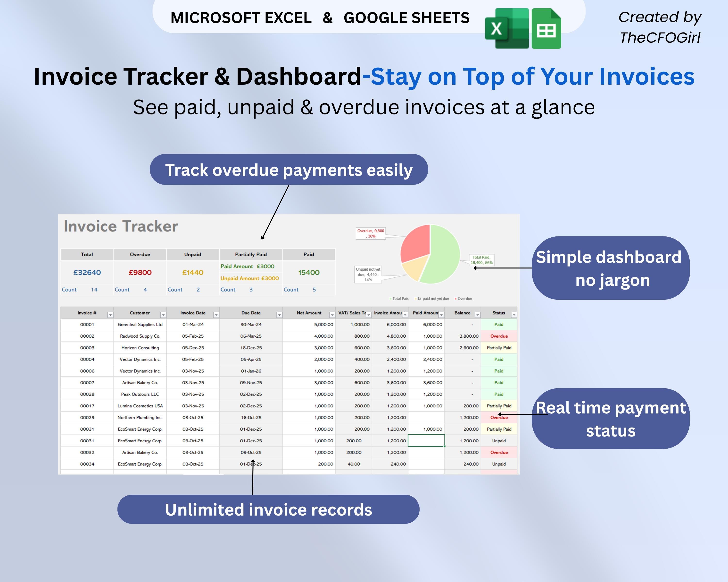
Task: Open the Due Date column filter
Action: 279,315
